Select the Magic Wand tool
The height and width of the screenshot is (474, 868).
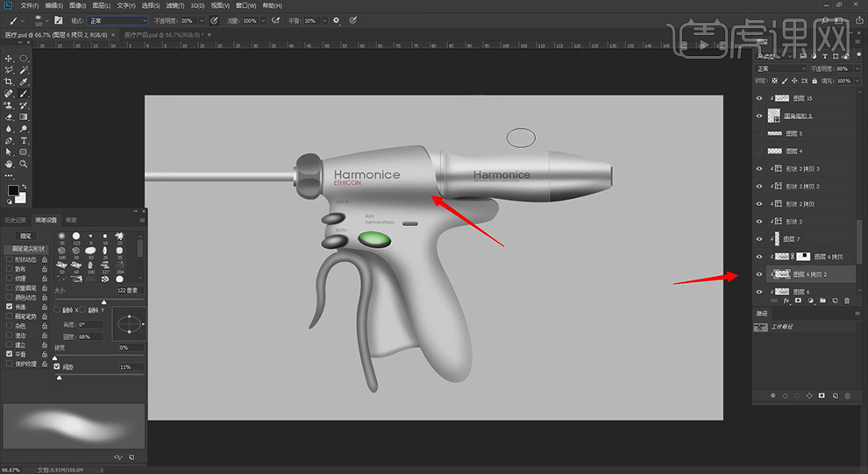(x=24, y=70)
